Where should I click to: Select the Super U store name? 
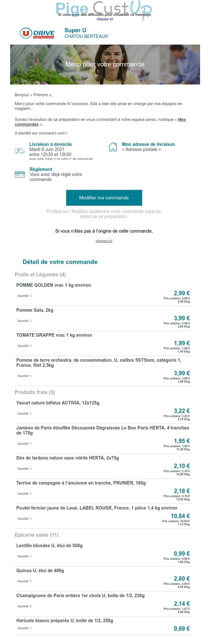(75, 30)
